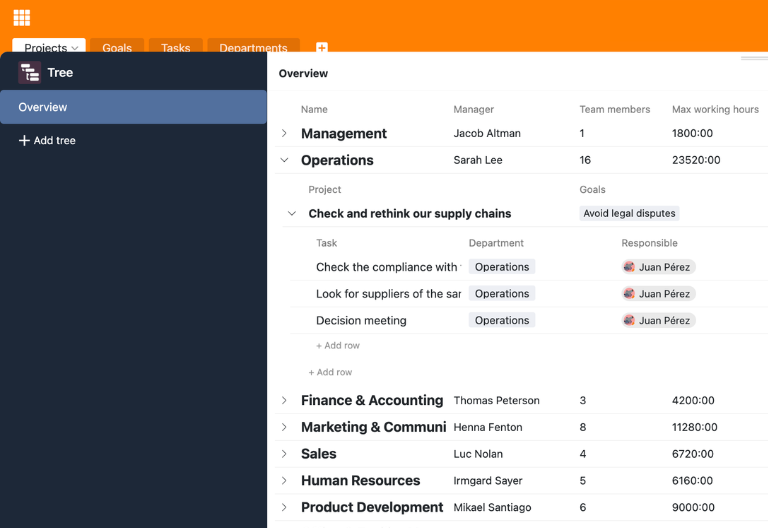This screenshot has width=768, height=528.
Task: Click manager Thomas Peterson
Action: pos(496,400)
